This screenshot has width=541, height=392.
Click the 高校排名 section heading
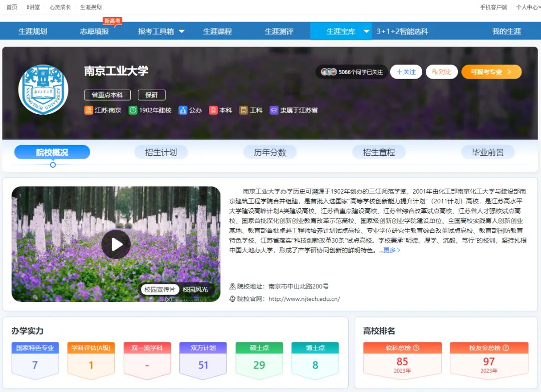click(379, 330)
